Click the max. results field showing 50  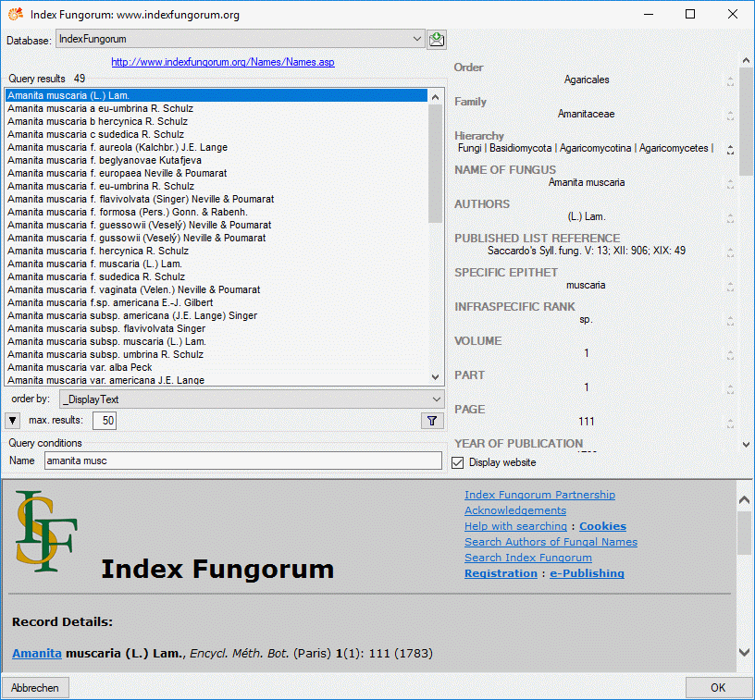105,421
